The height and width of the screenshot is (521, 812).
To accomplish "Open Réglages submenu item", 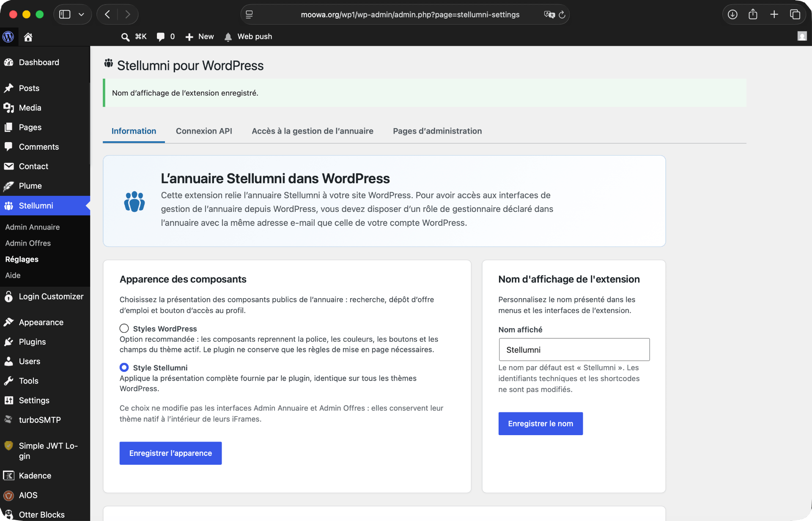I will point(22,259).
